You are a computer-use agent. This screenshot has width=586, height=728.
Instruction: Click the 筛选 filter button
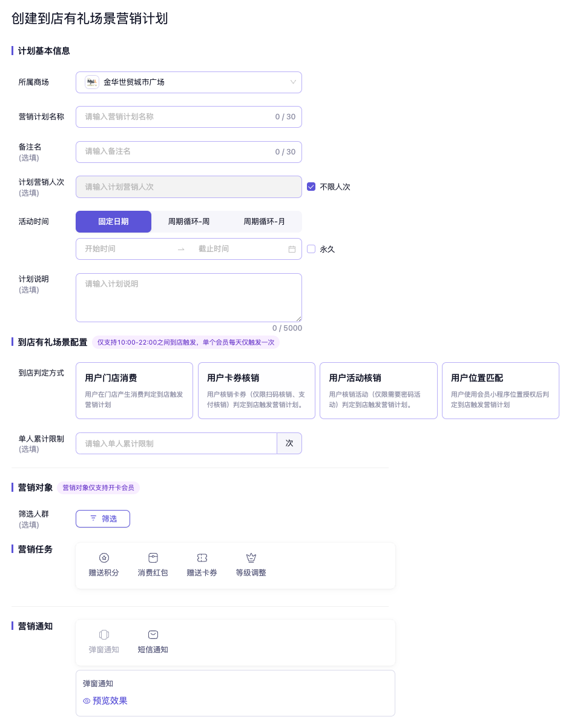(103, 519)
